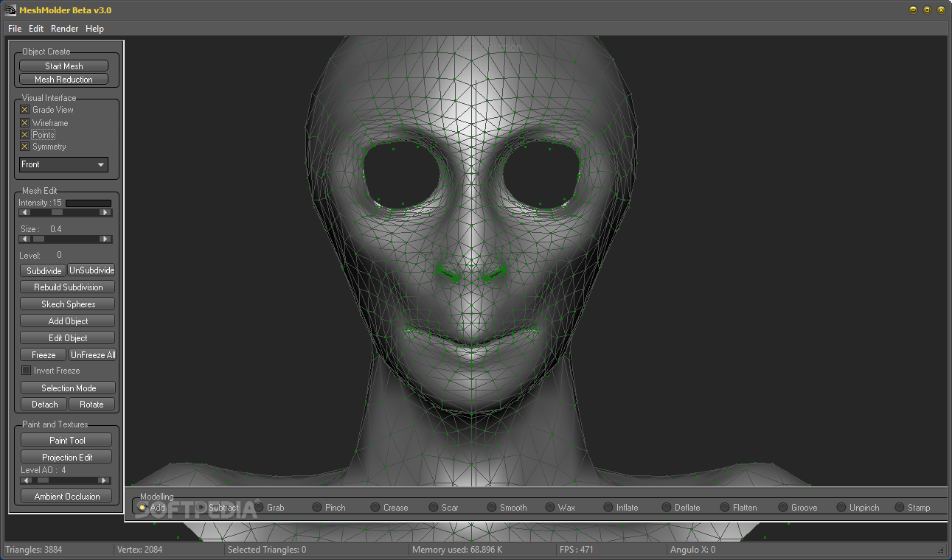Enable the Invert Freeze checkbox
Screen dimensions: 952x560
pyautogui.click(x=27, y=371)
